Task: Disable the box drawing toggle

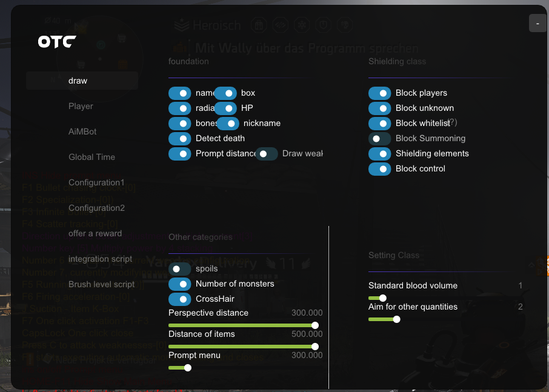Action: click(x=225, y=93)
